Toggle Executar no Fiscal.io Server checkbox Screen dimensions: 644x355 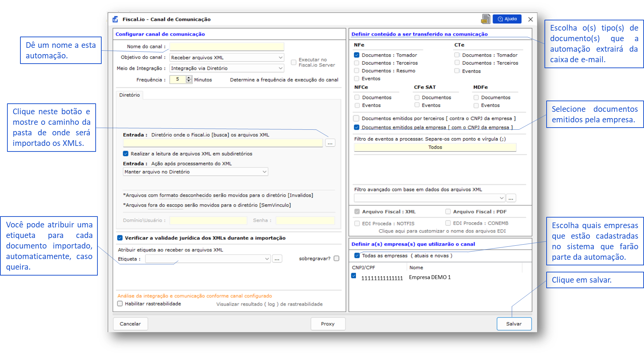pos(294,62)
